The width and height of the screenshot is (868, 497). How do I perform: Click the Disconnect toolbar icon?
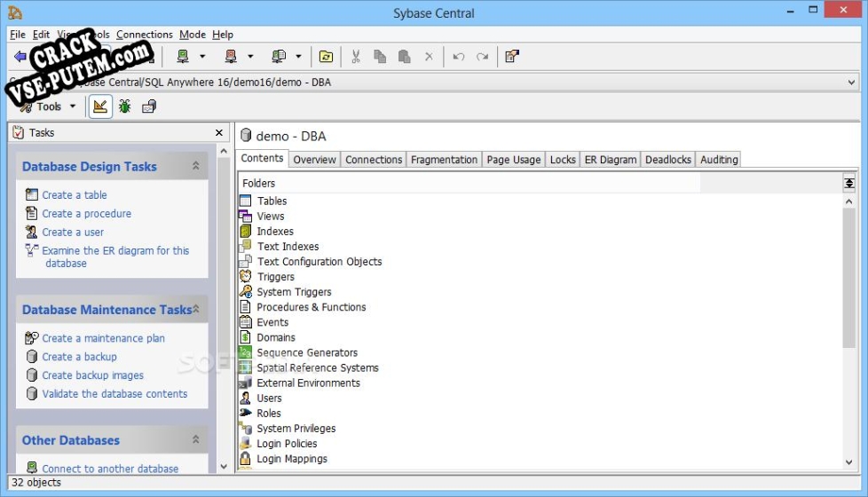point(231,57)
